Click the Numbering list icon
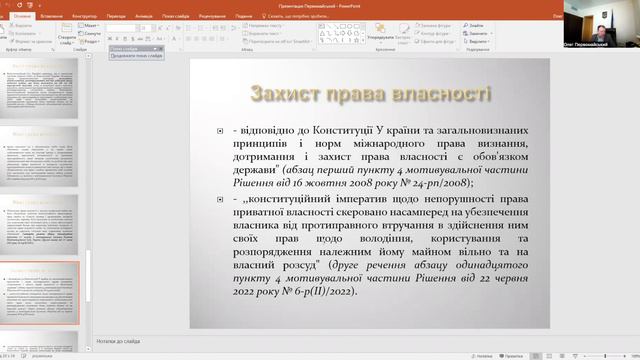640x360 pixels. (201, 28)
